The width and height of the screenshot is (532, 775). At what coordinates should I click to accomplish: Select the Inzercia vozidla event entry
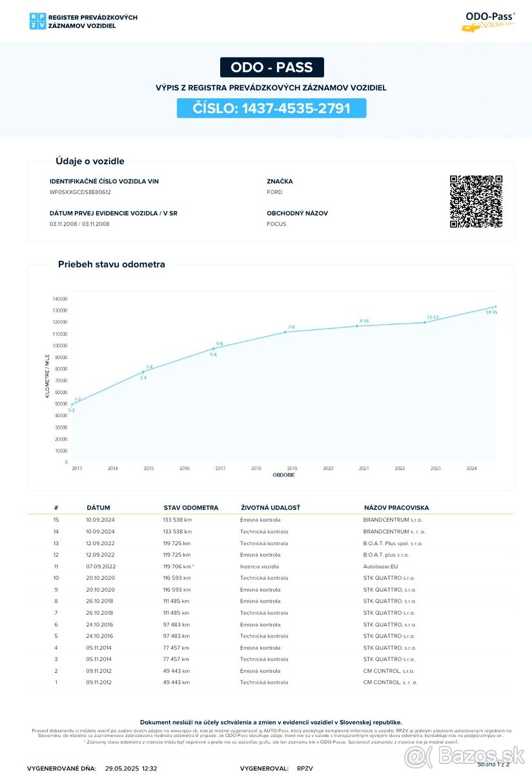tap(260, 566)
